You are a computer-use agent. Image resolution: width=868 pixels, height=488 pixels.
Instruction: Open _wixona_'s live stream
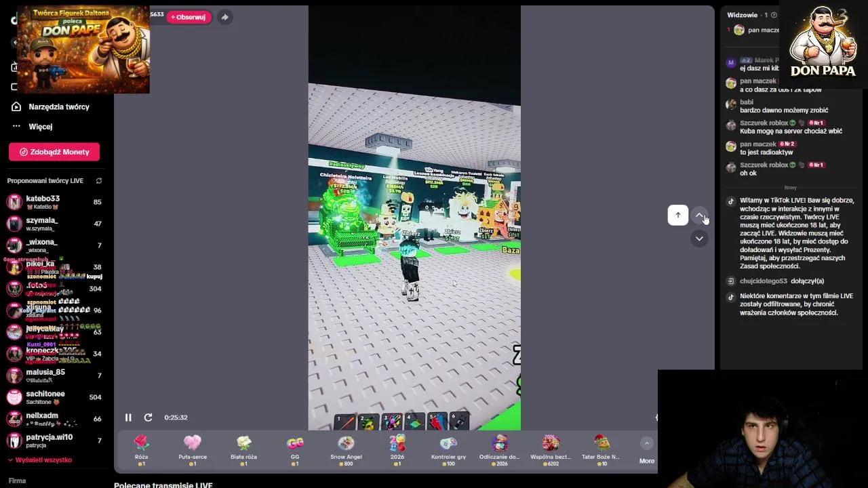point(54,245)
